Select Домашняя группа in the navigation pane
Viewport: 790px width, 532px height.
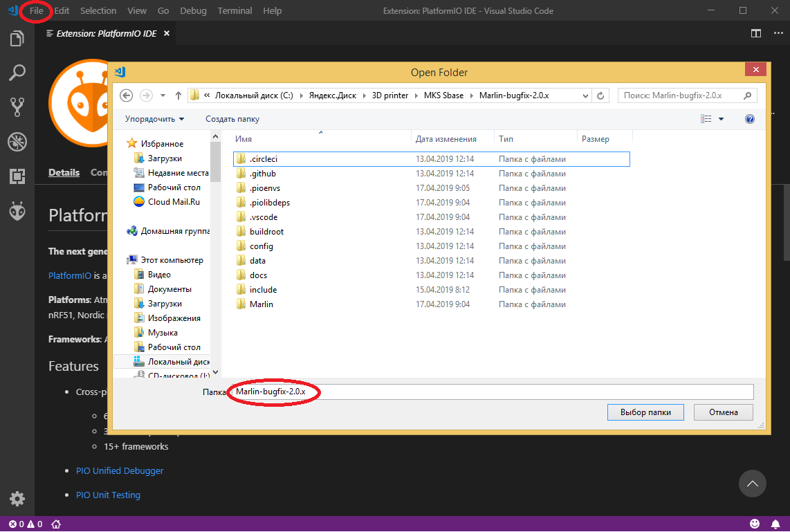point(175,231)
